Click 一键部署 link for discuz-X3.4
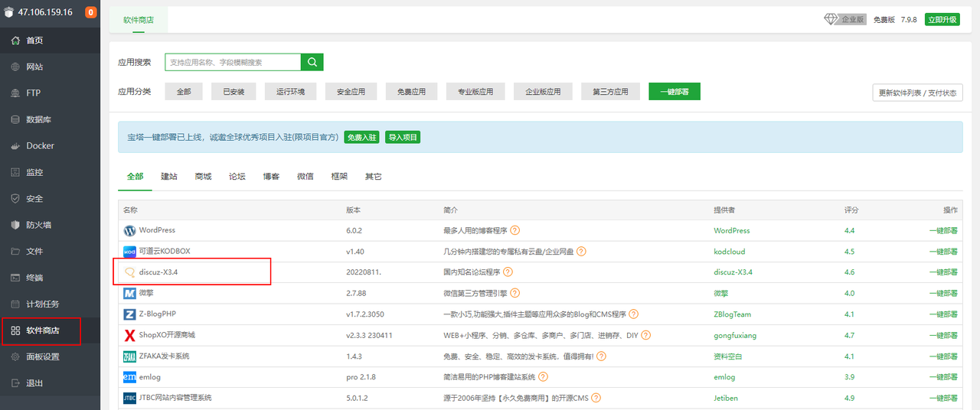The width and height of the screenshot is (980, 410). point(943,272)
